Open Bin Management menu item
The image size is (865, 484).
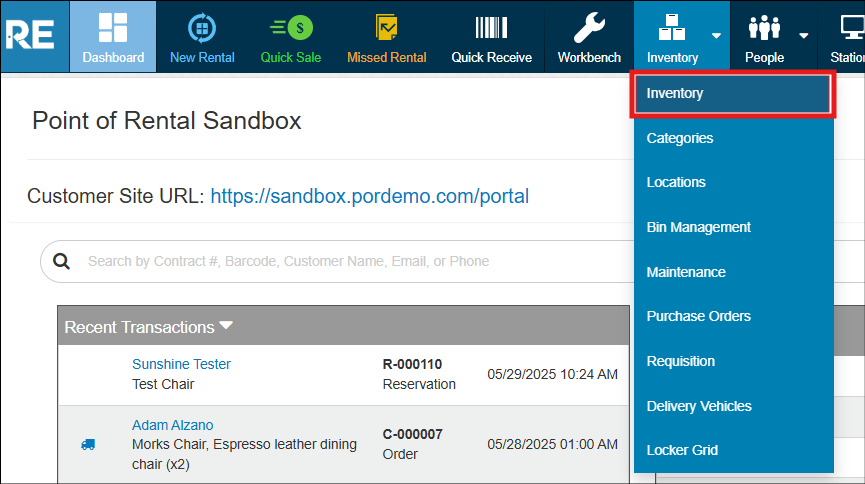[698, 227]
